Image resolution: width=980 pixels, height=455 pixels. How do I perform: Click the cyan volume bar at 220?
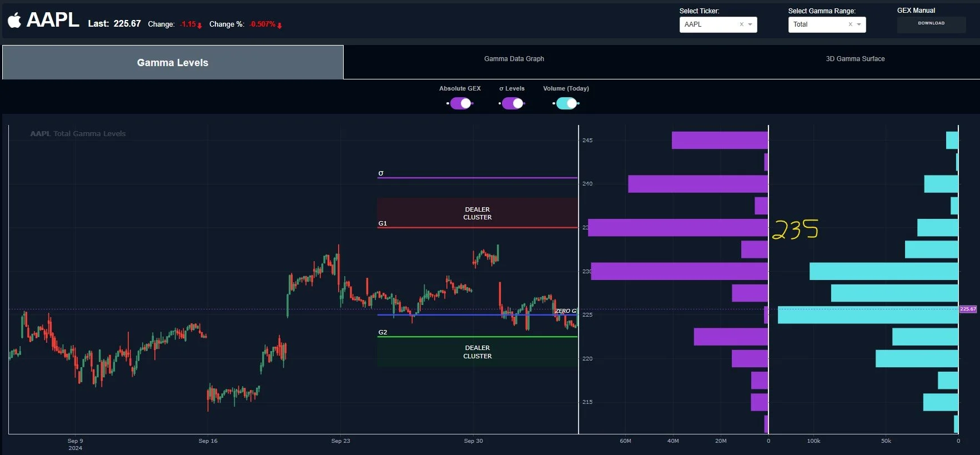pos(917,358)
